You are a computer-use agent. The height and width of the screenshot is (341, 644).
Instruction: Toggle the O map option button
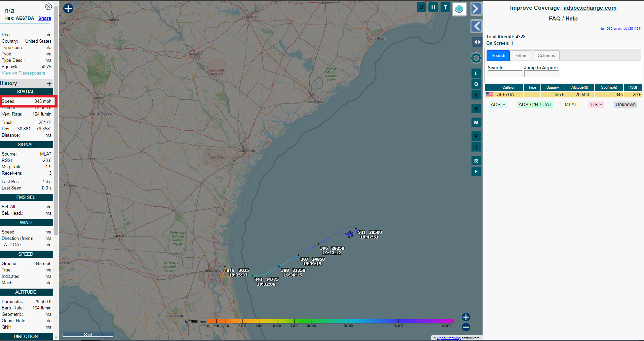tap(476, 84)
